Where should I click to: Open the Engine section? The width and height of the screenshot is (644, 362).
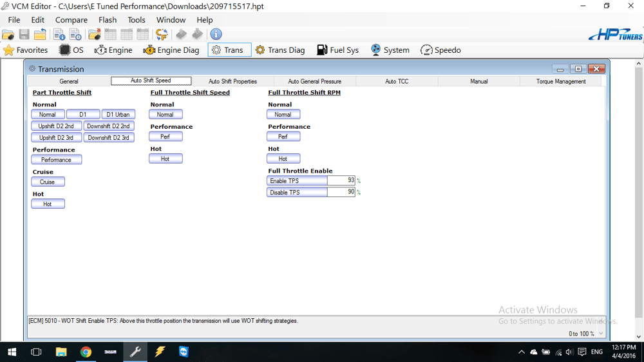point(113,50)
